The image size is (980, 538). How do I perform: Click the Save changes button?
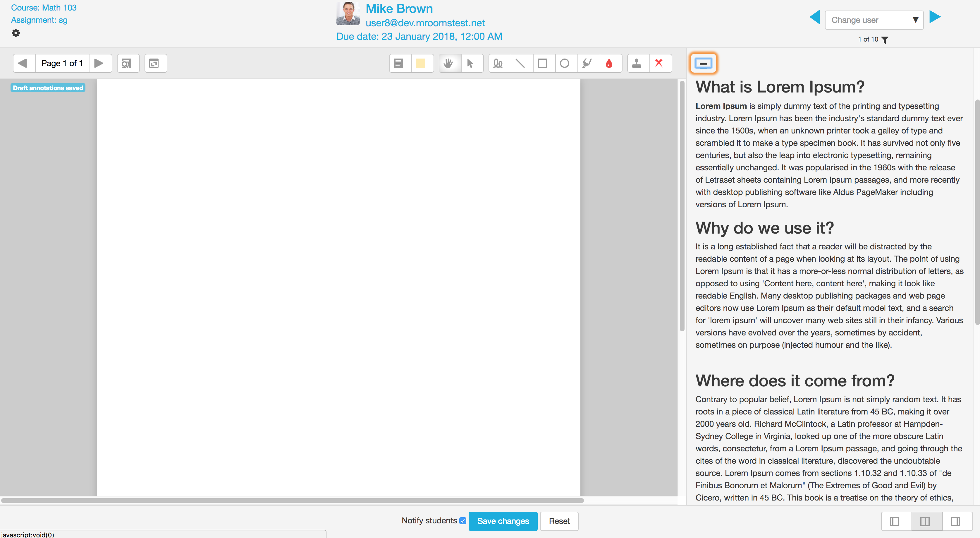point(503,521)
